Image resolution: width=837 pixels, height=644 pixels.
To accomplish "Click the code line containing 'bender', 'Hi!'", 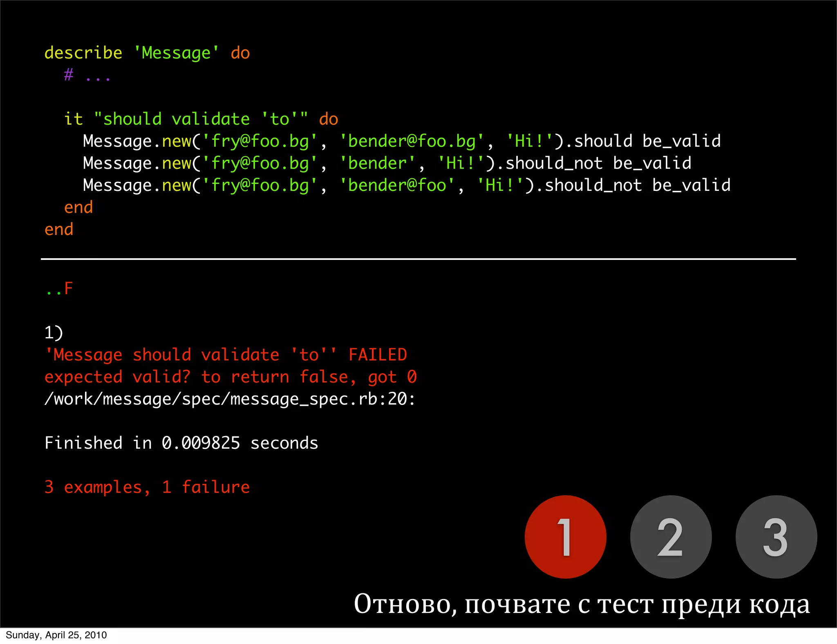I will (387, 163).
